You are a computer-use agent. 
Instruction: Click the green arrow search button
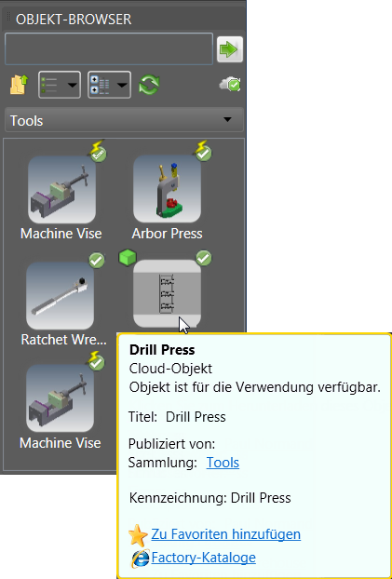(229, 49)
